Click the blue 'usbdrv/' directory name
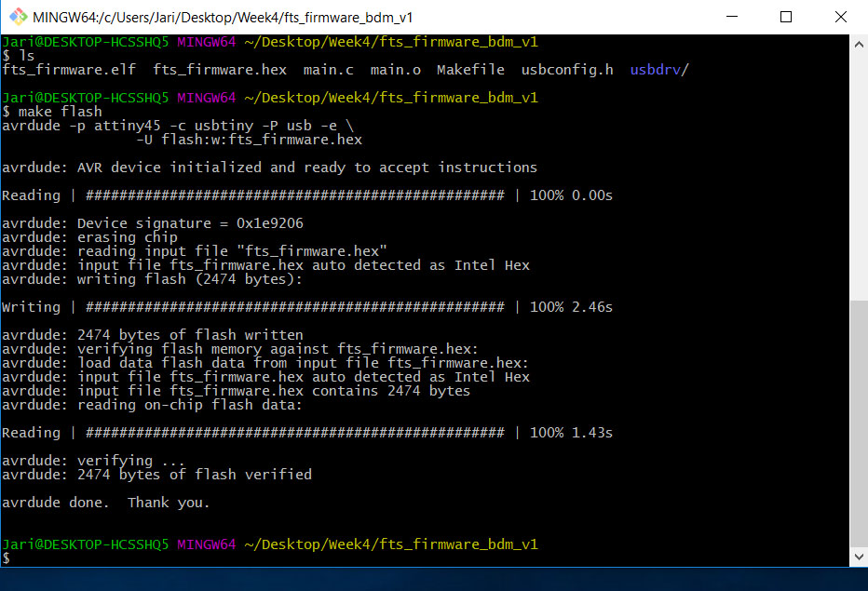 659,70
